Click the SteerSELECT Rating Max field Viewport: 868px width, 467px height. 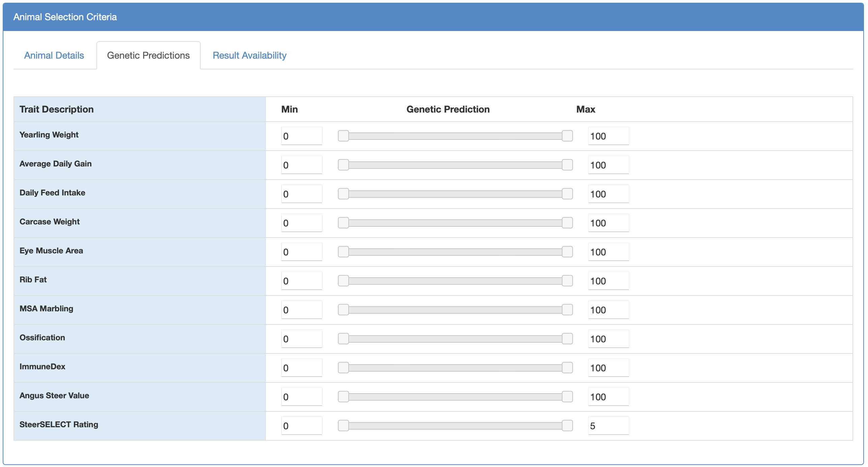tap(608, 426)
